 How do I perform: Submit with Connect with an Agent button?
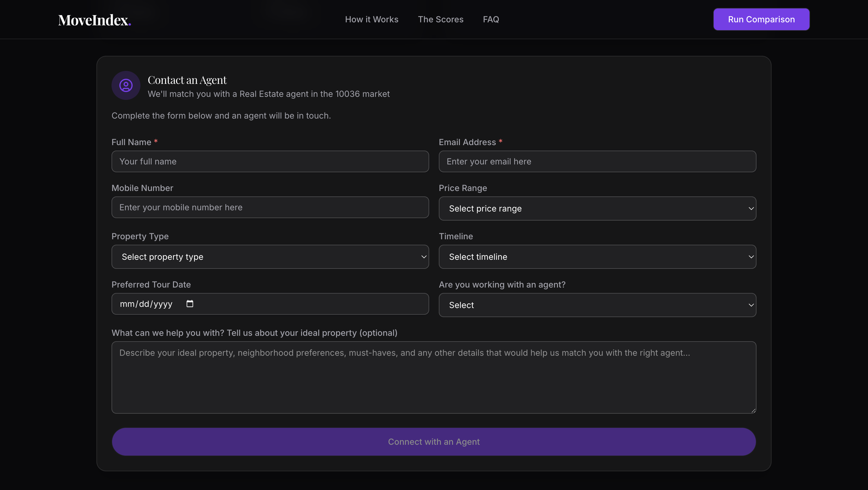click(x=434, y=441)
